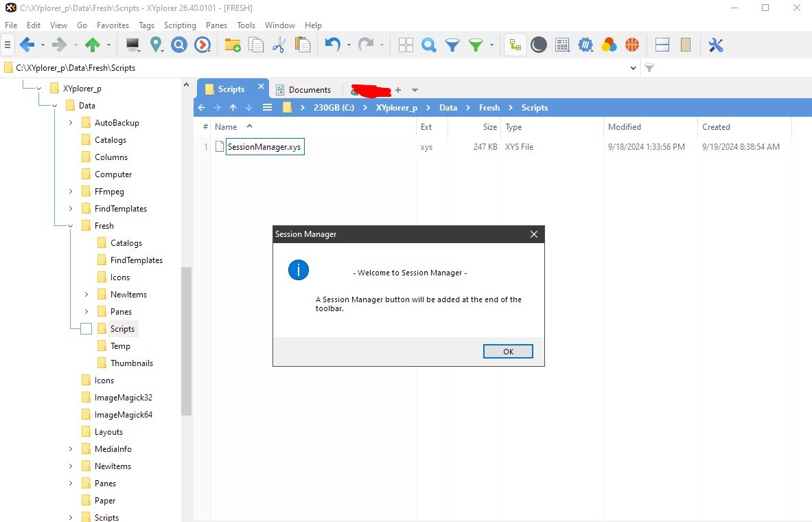Image resolution: width=812 pixels, height=522 pixels.
Task: Click the New Folder toolbar icon
Action: [233, 45]
